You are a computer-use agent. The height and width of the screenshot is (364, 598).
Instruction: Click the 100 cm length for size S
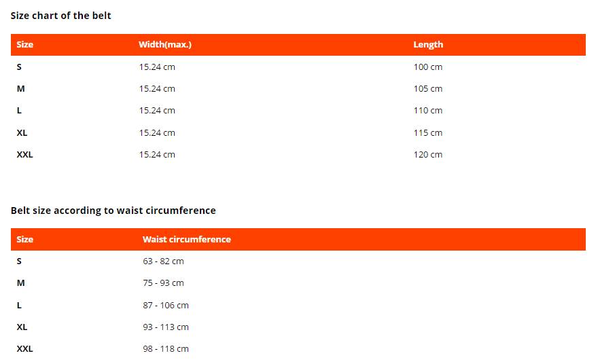(428, 67)
